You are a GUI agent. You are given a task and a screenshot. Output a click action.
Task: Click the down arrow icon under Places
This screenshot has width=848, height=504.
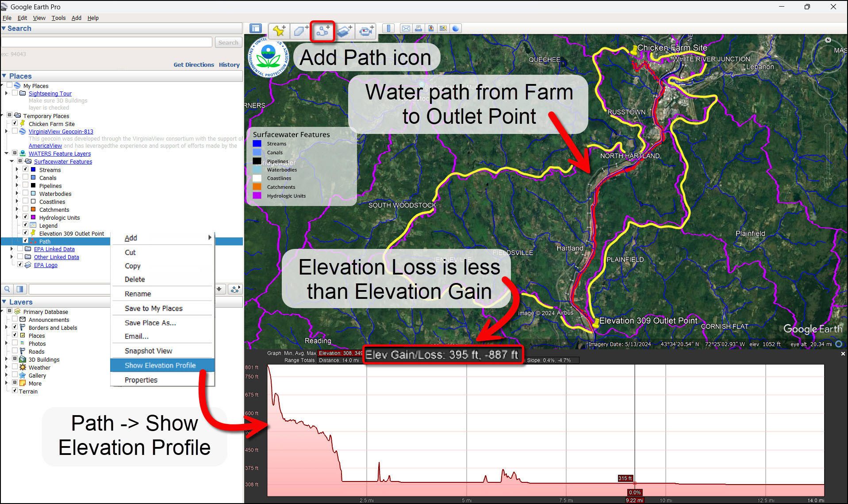(x=219, y=289)
